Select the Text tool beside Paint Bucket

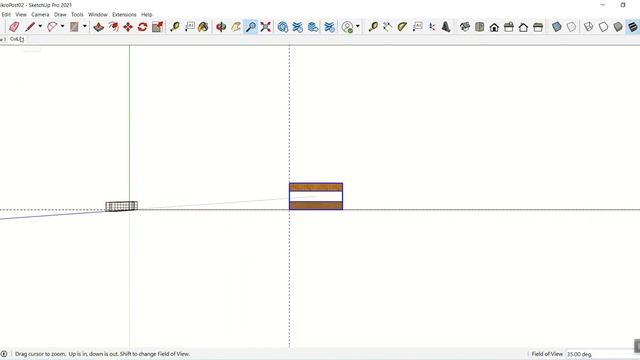(189, 27)
